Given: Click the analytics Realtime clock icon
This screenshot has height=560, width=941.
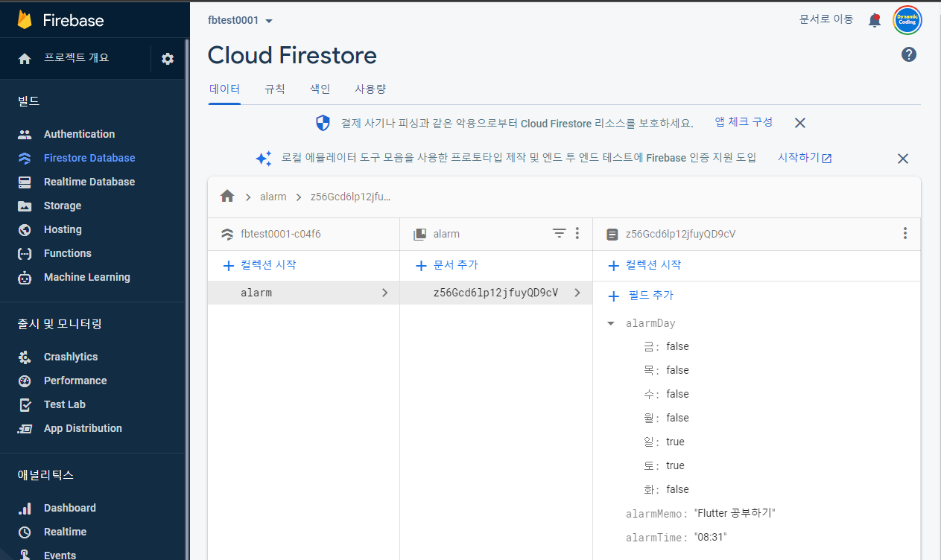Looking at the screenshot, I should (25, 532).
